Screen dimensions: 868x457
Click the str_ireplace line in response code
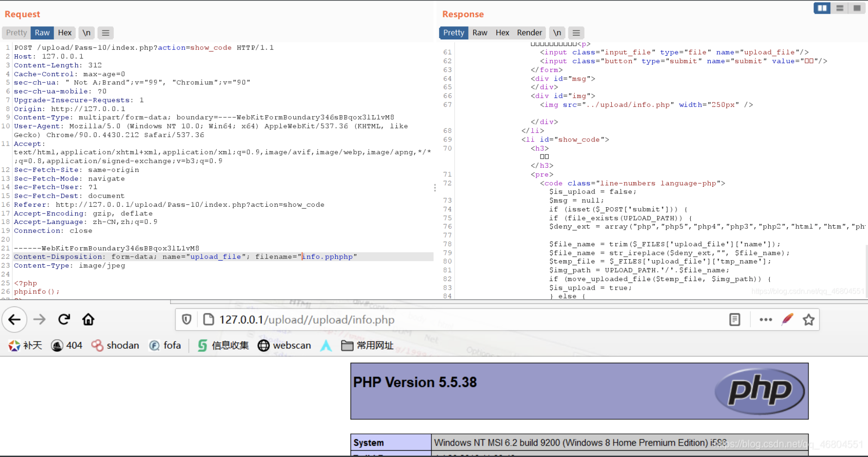tap(669, 253)
